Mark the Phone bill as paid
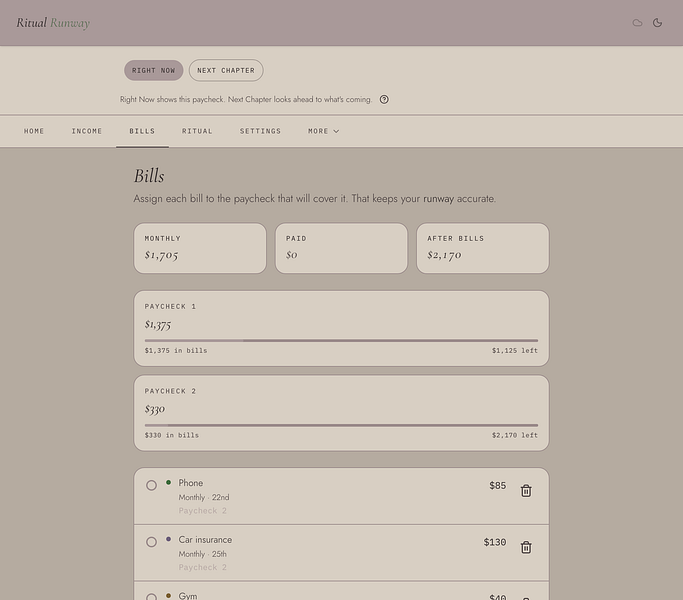683x600 pixels. [151, 485]
